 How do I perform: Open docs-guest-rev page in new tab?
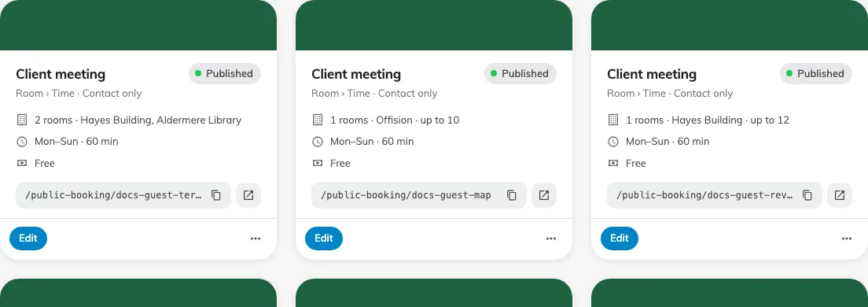point(840,195)
